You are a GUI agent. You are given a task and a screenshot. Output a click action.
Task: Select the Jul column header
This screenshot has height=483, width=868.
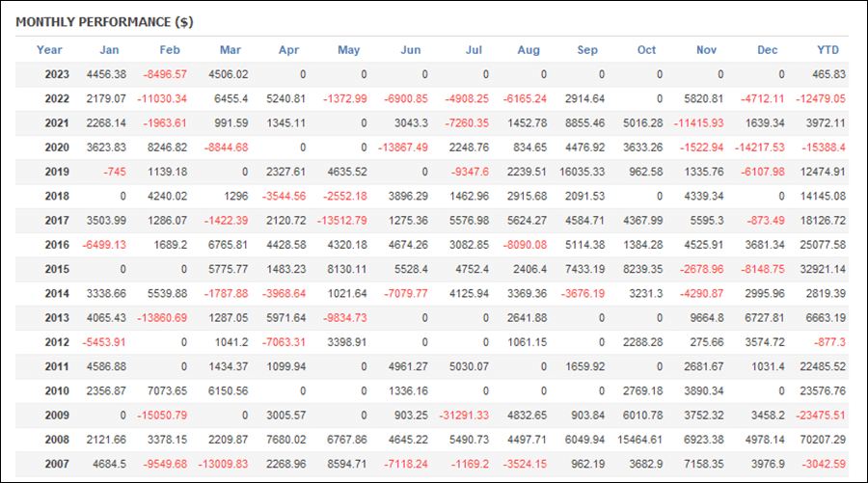[x=474, y=50]
